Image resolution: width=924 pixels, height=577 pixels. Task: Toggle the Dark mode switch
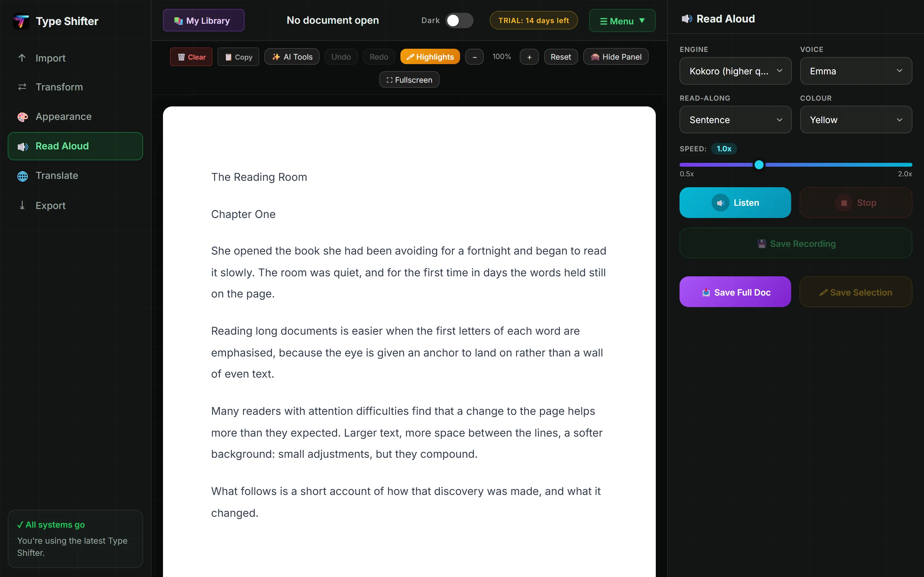(459, 21)
